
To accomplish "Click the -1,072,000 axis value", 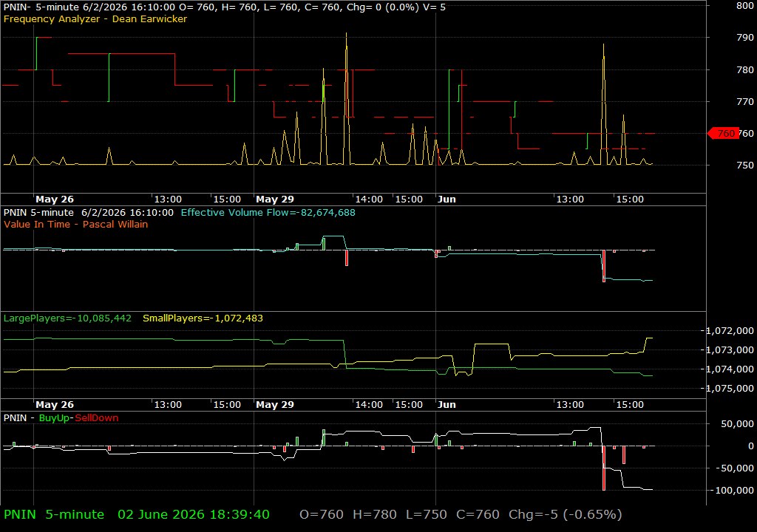I will (x=728, y=331).
